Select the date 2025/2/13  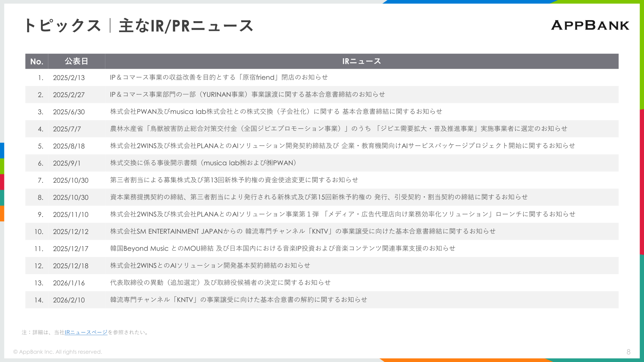click(x=69, y=78)
